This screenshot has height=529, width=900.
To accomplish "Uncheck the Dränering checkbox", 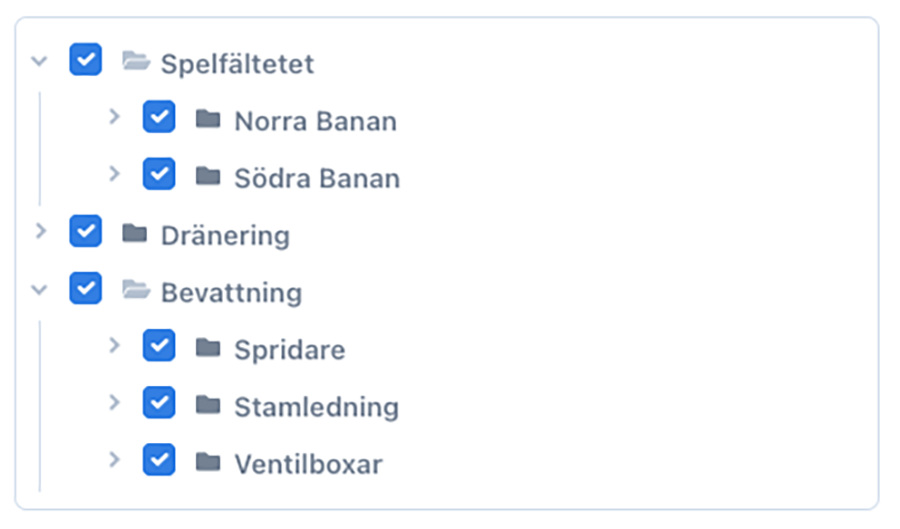I will (86, 232).
